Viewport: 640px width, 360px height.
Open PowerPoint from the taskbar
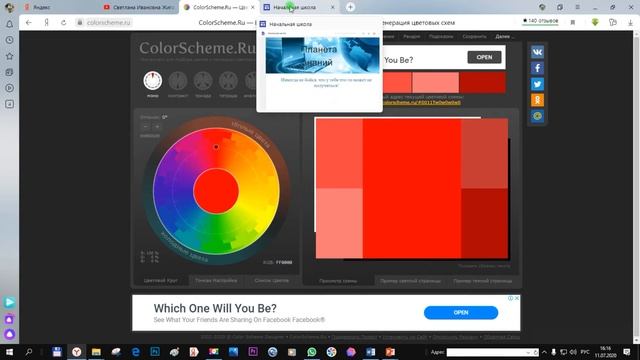(x=390, y=352)
